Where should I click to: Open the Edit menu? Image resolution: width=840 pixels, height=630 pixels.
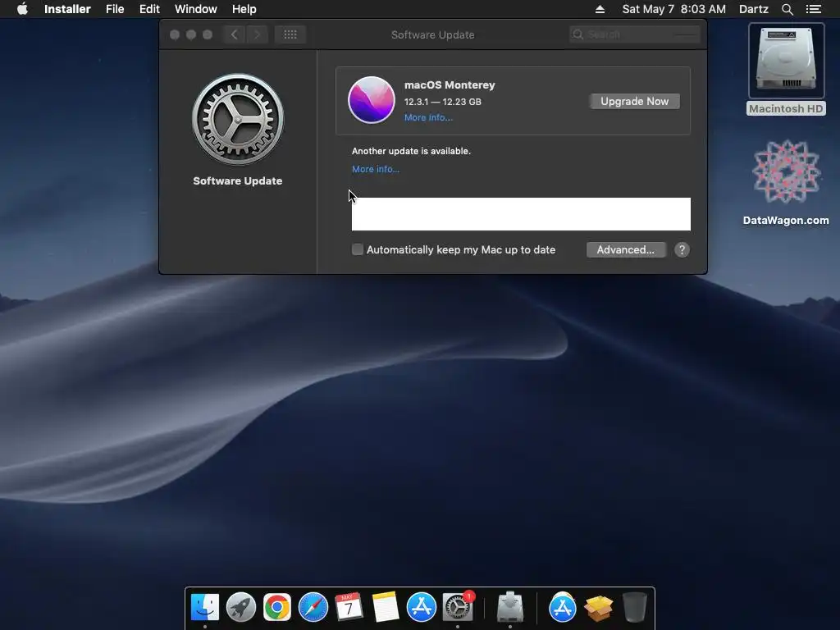click(149, 9)
